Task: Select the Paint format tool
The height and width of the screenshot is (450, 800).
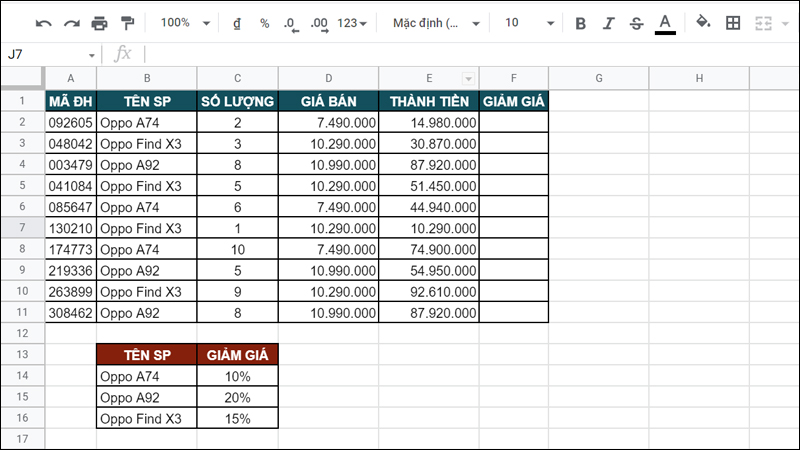Action: 127,23
